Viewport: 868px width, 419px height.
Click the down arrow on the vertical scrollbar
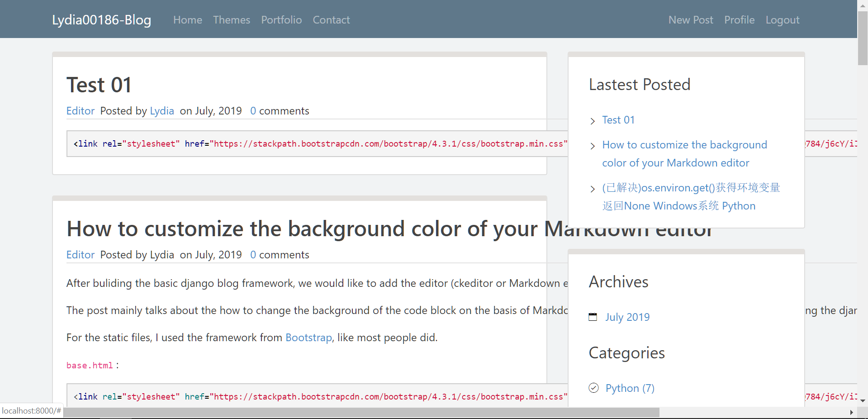pos(862,400)
